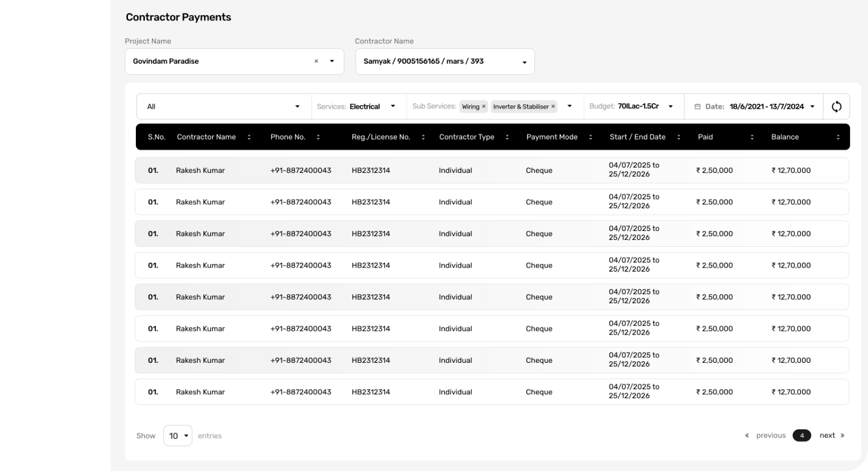Image resolution: width=868 pixels, height=471 pixels.
Task: Click the refresh filters icon
Action: (836, 106)
